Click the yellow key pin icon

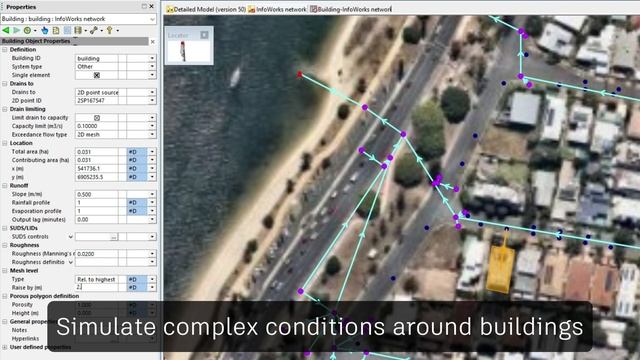click(x=109, y=31)
